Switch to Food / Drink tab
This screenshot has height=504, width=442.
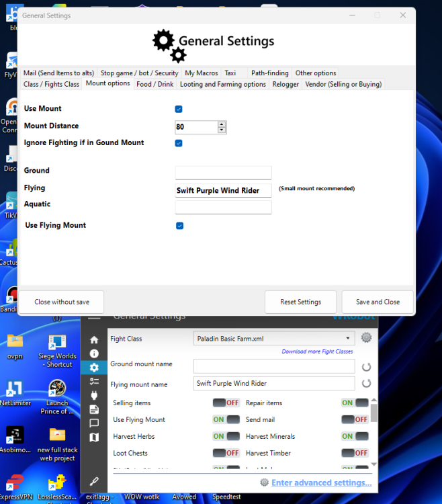154,84
